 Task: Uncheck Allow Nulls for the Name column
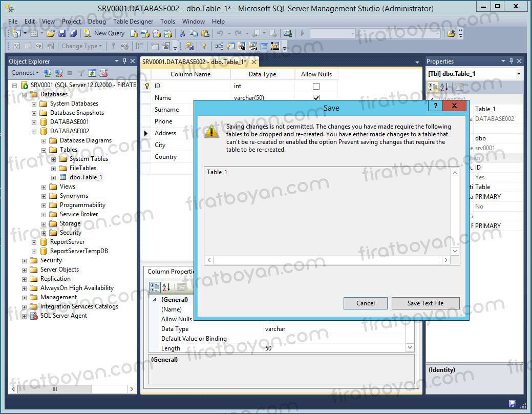click(316, 97)
